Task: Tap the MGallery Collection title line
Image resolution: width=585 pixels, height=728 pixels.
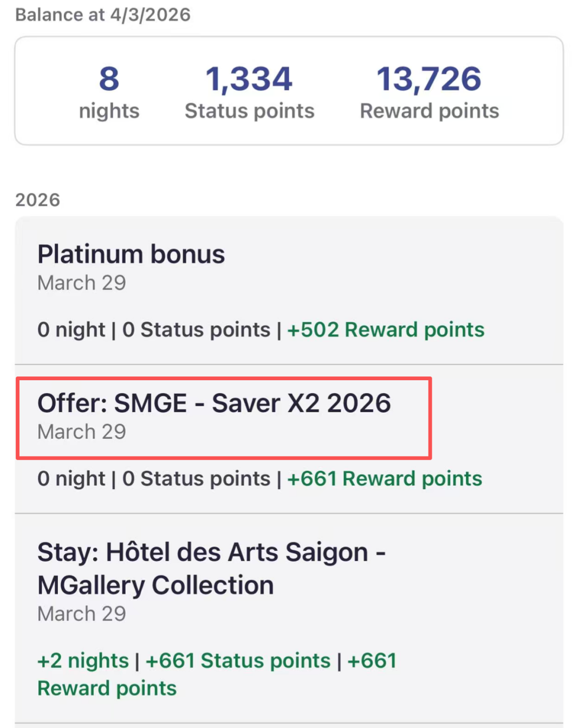Action: click(x=155, y=585)
